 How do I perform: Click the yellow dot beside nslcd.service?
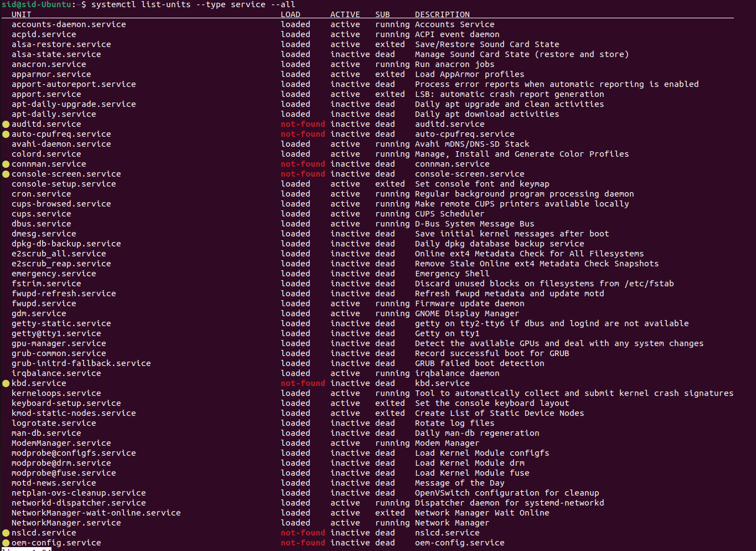click(x=6, y=533)
